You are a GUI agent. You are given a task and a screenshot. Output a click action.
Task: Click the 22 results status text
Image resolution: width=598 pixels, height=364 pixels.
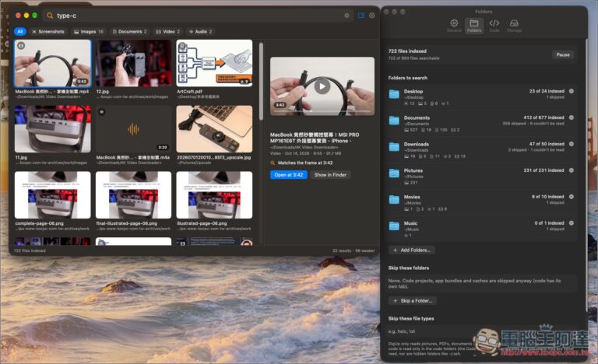click(342, 250)
